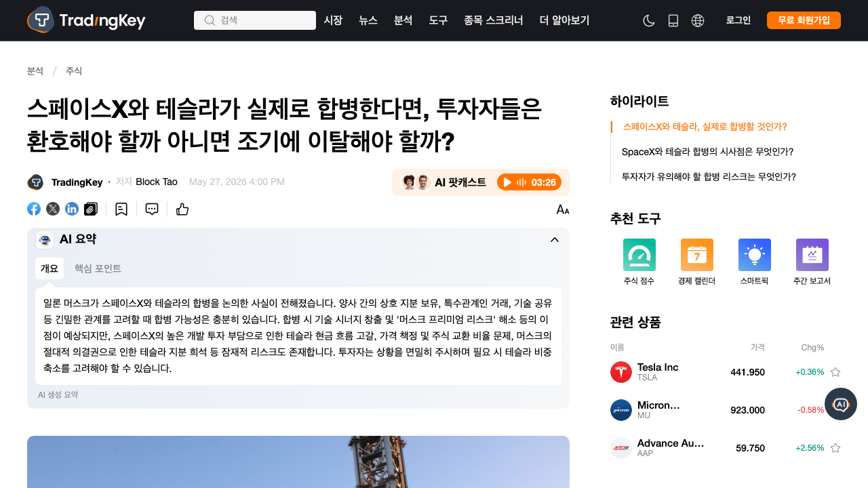The width and height of the screenshot is (868, 488).
Task: Add Advance Auto to watchlist star
Action: click(835, 448)
